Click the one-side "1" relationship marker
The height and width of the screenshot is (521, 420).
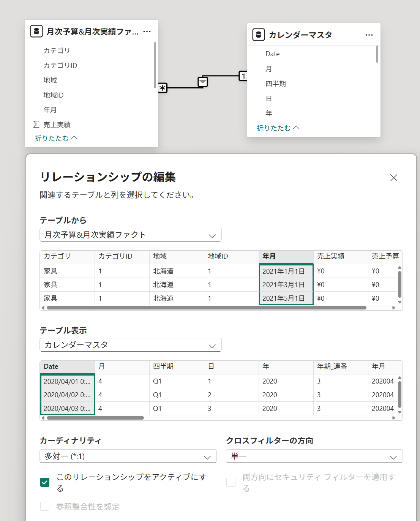click(243, 76)
